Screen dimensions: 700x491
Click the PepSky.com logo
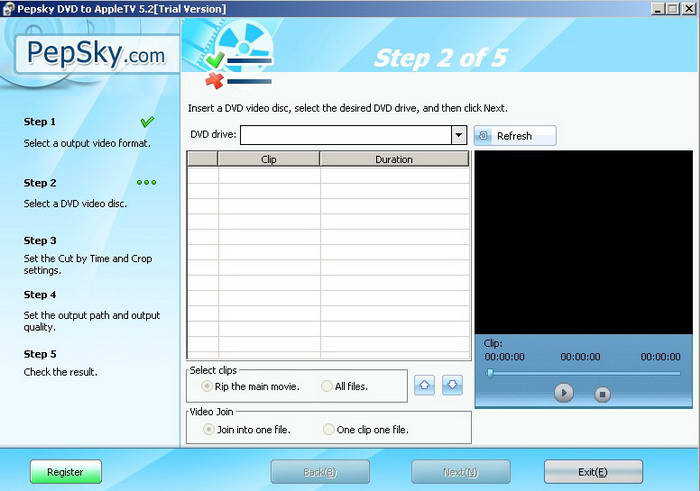point(96,54)
